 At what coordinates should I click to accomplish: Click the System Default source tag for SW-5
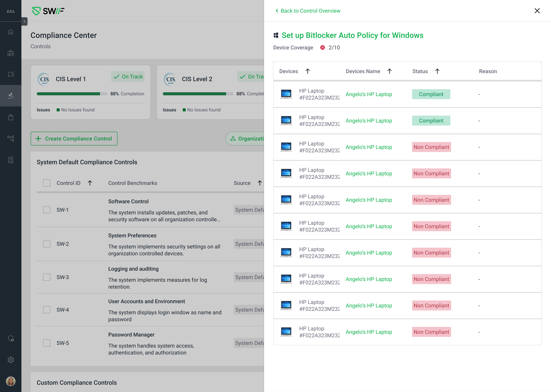click(249, 343)
